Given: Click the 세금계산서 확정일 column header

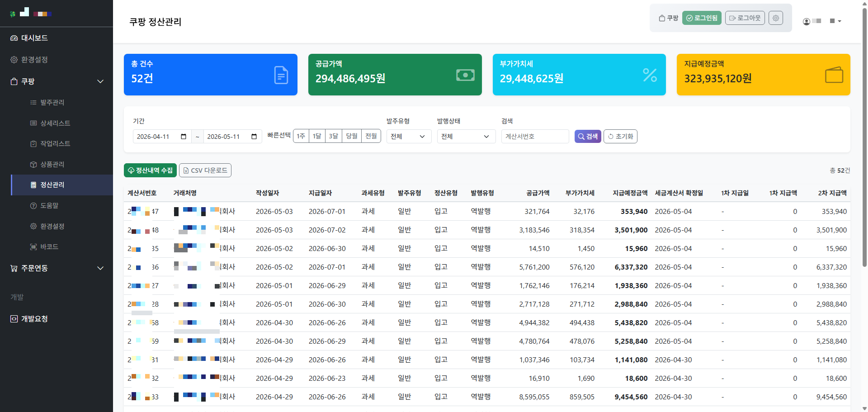Looking at the screenshot, I should [679, 193].
